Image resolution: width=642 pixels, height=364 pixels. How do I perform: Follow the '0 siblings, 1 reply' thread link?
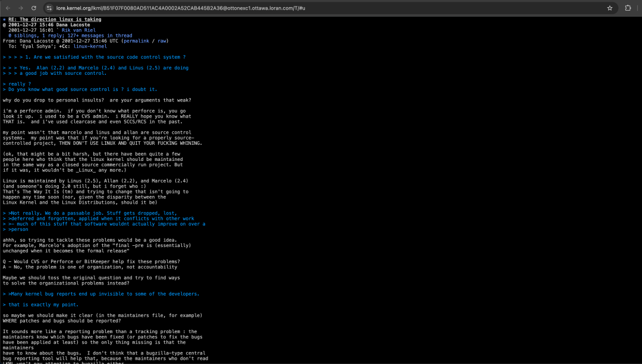coord(70,36)
